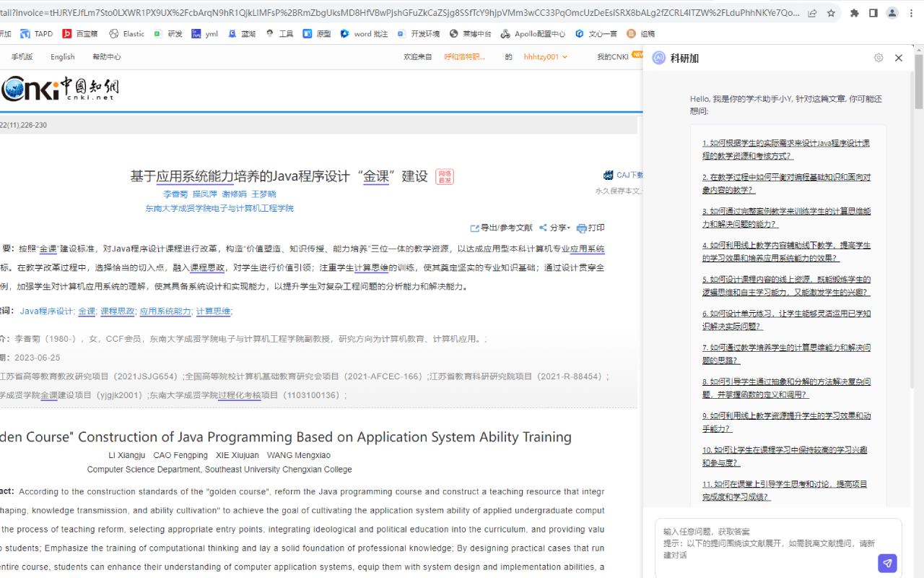Select suggested question 2 about 平衡对编程基础知识

click(786, 184)
